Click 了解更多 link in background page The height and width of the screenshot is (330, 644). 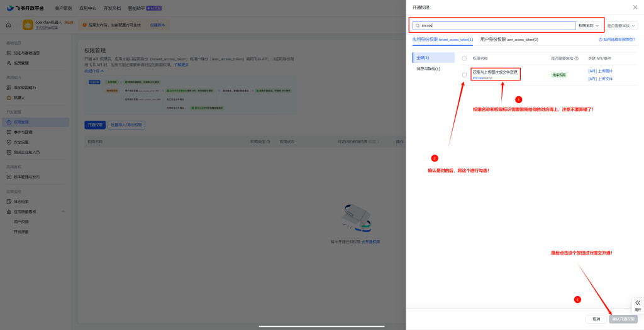coord(181,65)
